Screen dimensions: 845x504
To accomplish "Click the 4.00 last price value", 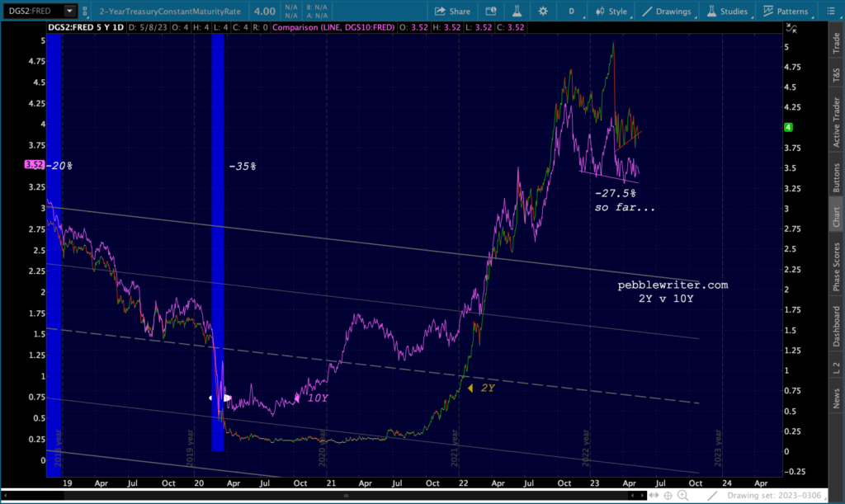I will coord(265,12).
